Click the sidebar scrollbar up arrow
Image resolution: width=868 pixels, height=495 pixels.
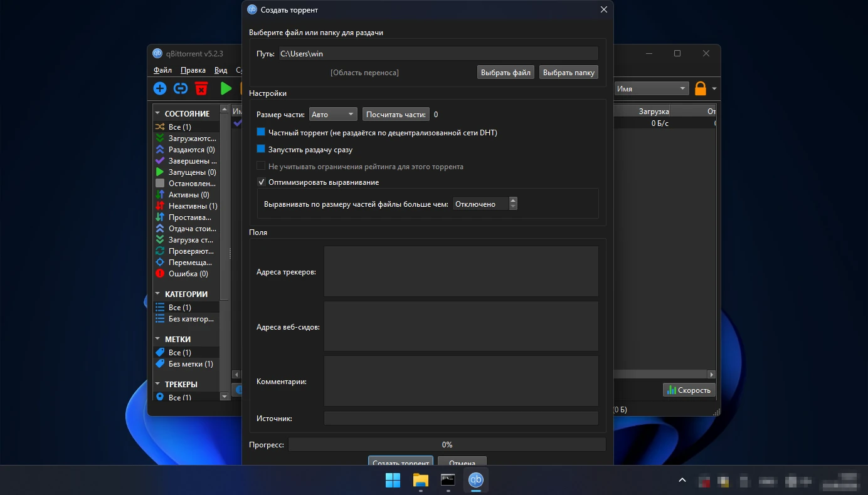(x=225, y=110)
